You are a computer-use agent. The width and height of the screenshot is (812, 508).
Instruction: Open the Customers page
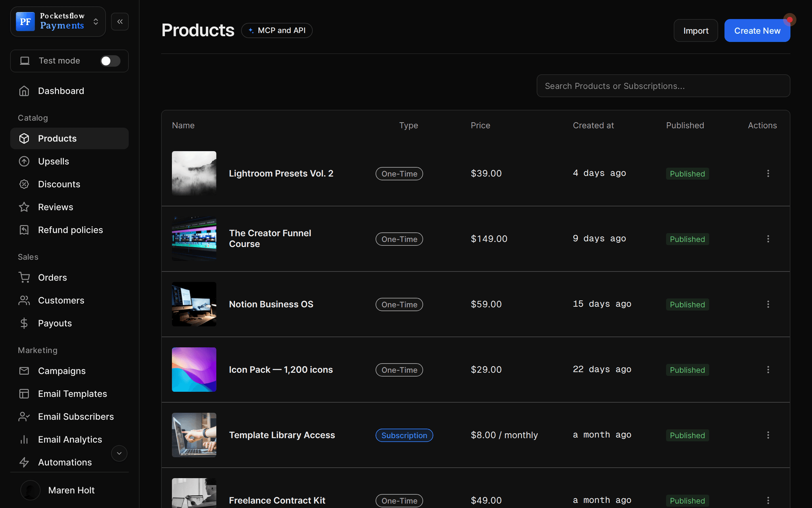click(69, 300)
